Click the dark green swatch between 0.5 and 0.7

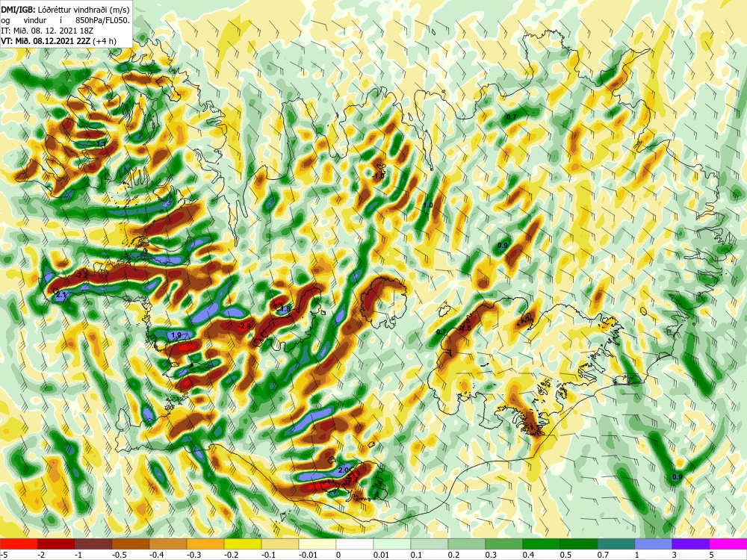tap(579, 544)
